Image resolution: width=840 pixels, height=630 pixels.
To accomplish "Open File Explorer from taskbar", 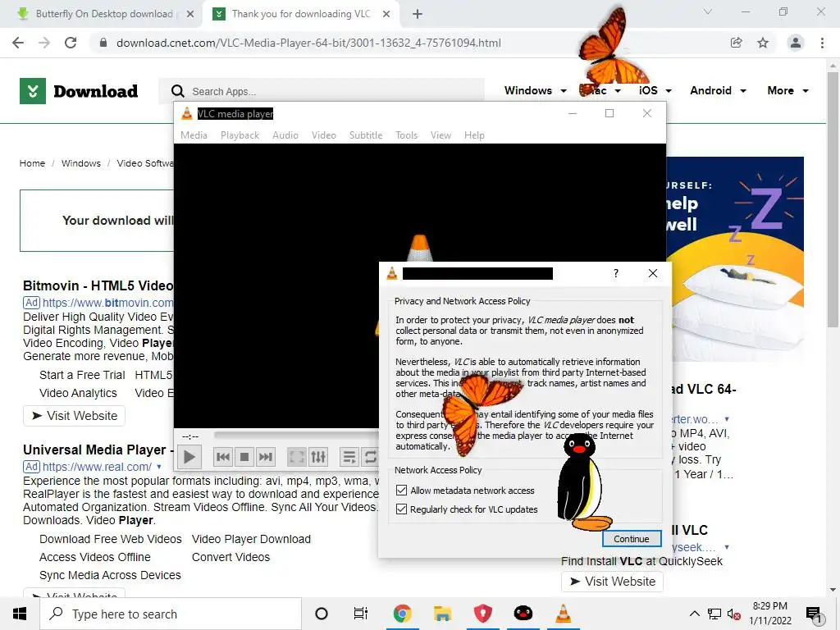I will [x=442, y=614].
